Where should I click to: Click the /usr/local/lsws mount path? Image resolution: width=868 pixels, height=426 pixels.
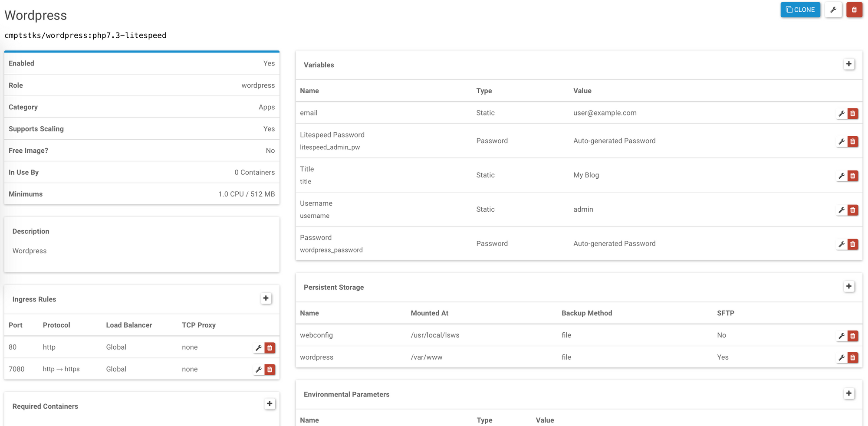pyautogui.click(x=435, y=335)
